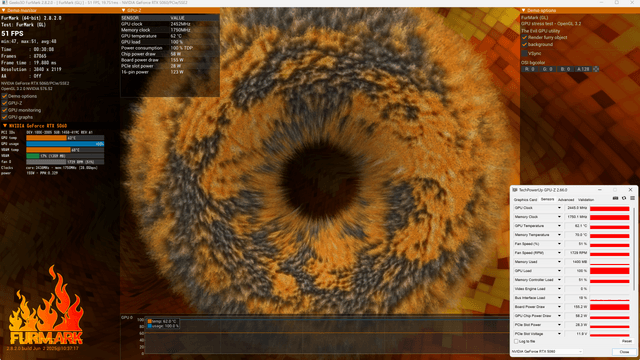Click the A:128 alpha field
Screen dimensions: 640x360
583,69
